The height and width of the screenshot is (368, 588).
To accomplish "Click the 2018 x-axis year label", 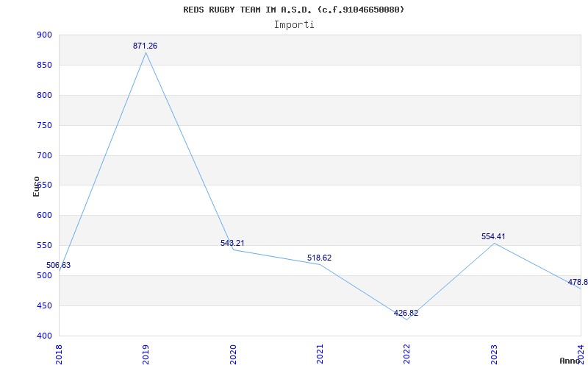I will pyautogui.click(x=59, y=354).
